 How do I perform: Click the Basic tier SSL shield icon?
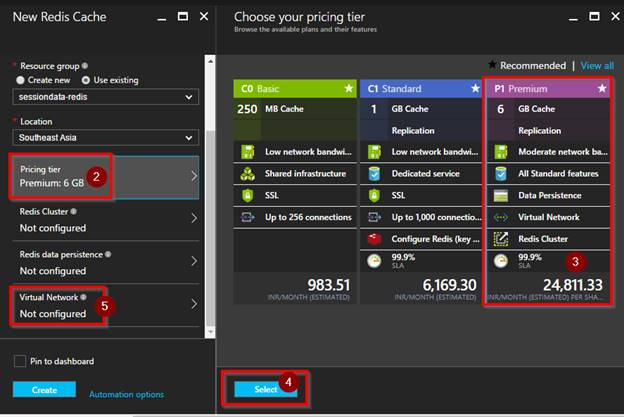click(248, 195)
